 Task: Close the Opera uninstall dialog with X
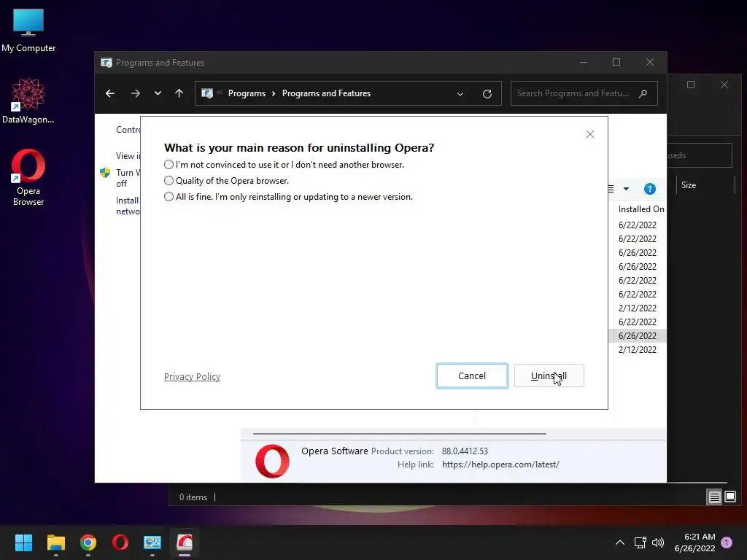589,134
